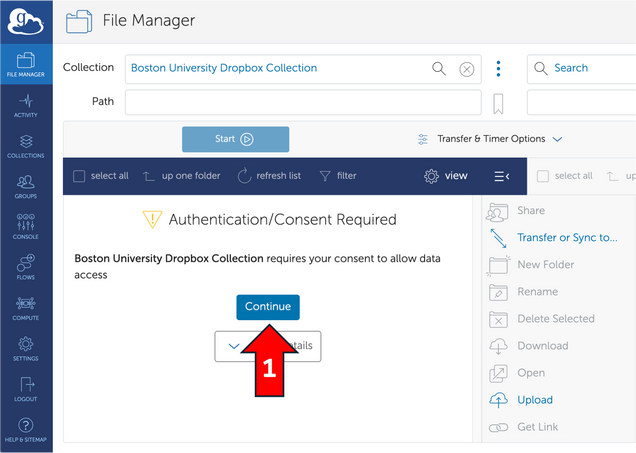Image resolution: width=636 pixels, height=453 pixels.
Task: Click the Rename option
Action: tap(523, 292)
